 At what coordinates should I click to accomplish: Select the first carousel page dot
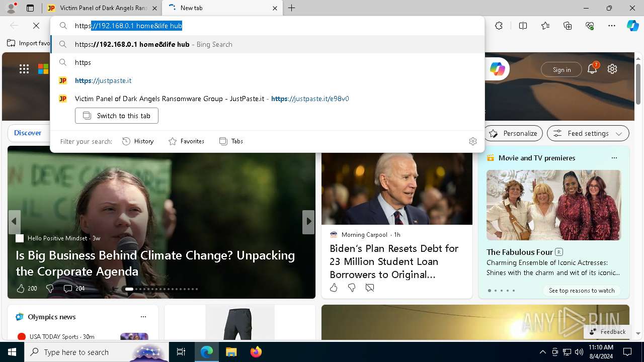pos(129,289)
